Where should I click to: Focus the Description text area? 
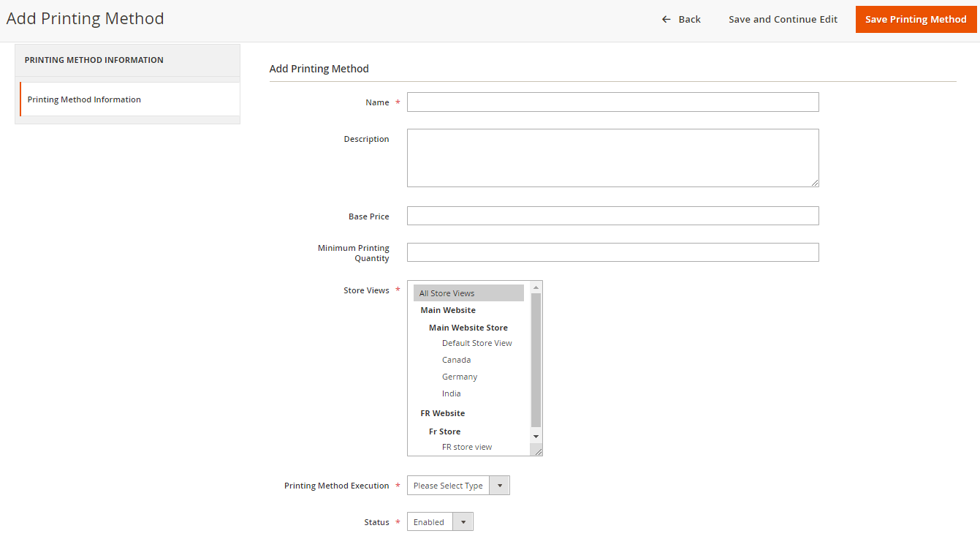click(x=612, y=158)
